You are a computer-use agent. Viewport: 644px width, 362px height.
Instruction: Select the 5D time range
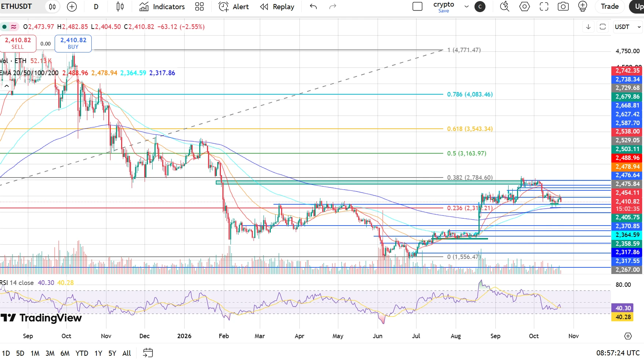click(x=20, y=353)
